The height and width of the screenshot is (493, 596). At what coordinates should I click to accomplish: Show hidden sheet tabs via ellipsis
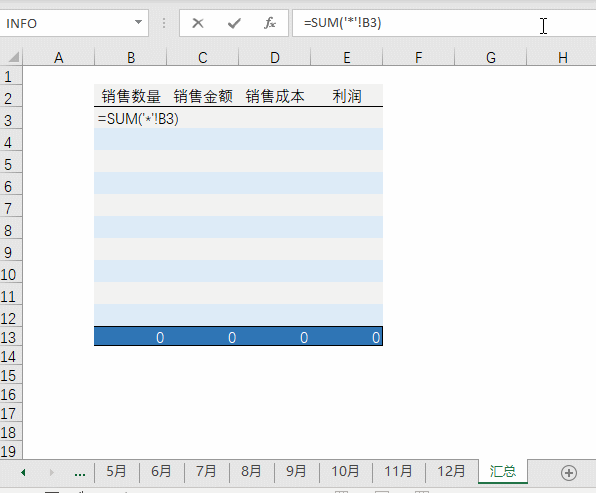coord(80,473)
